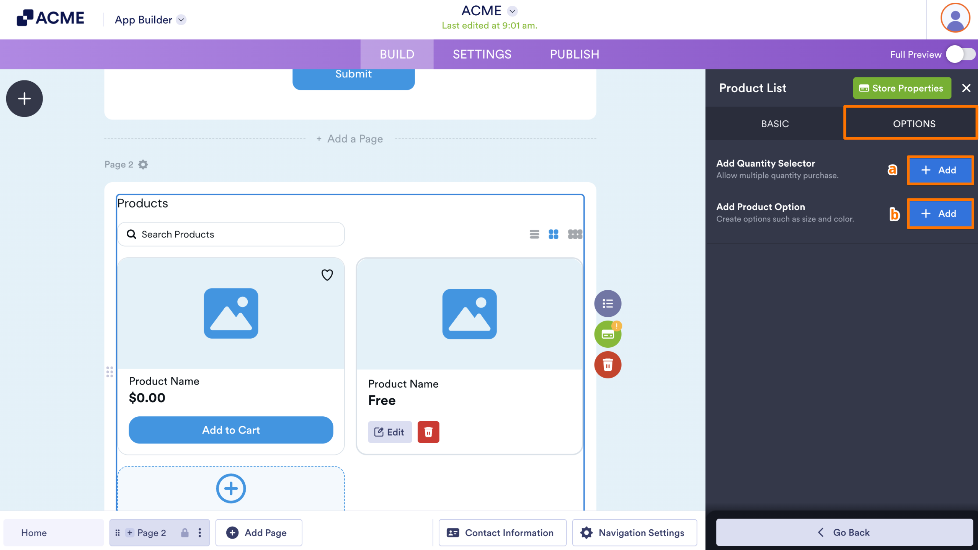
Task: Add a Quantity Selector
Action: pyautogui.click(x=941, y=170)
